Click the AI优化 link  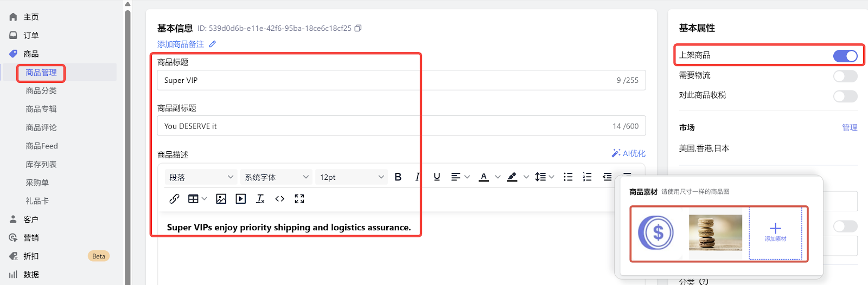[629, 153]
